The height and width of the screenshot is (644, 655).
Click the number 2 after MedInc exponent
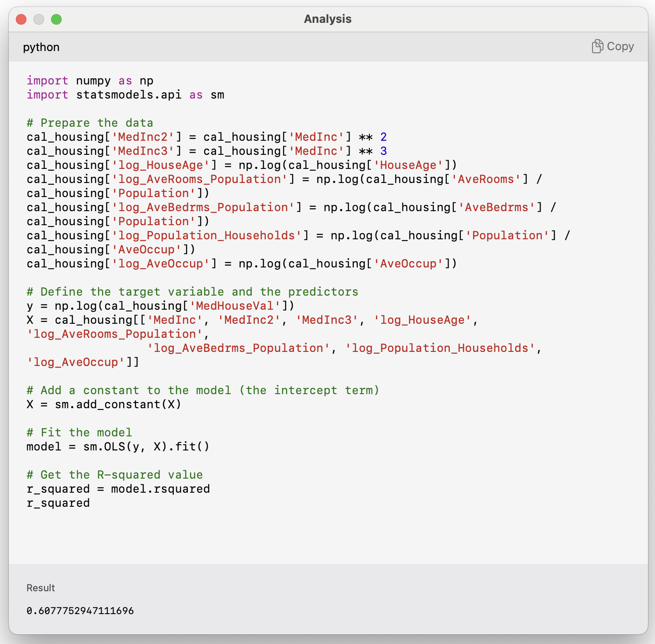[383, 137]
